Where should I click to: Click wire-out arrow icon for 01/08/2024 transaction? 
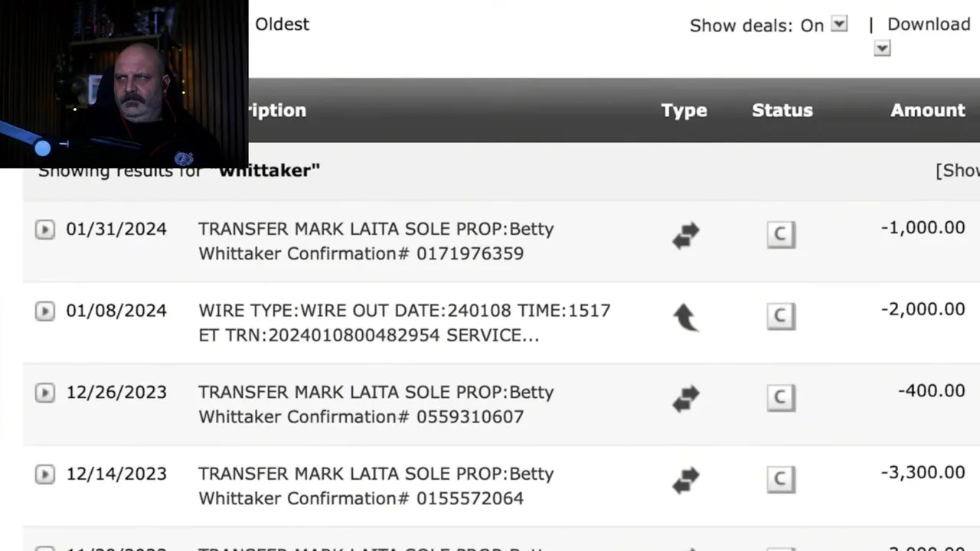(686, 317)
